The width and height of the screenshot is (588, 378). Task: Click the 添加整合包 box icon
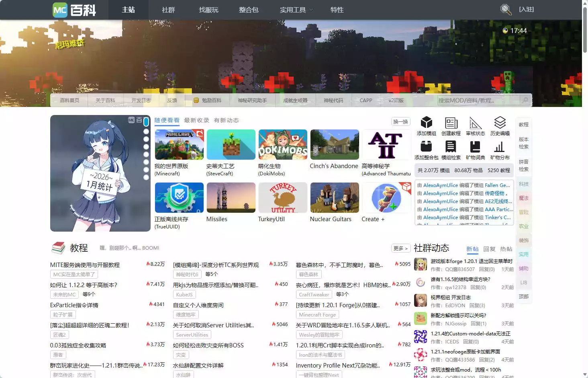point(426,147)
